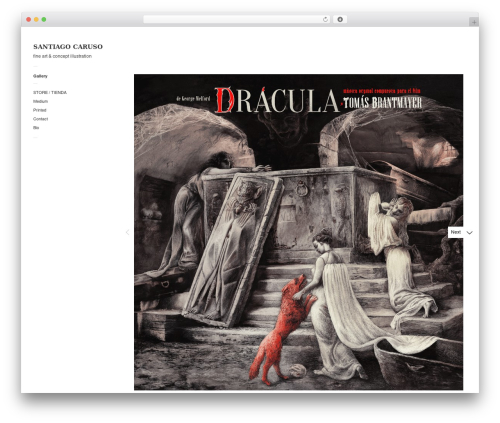Click the Next button on the artwork
The width and height of the screenshot is (500, 423).
(x=456, y=232)
